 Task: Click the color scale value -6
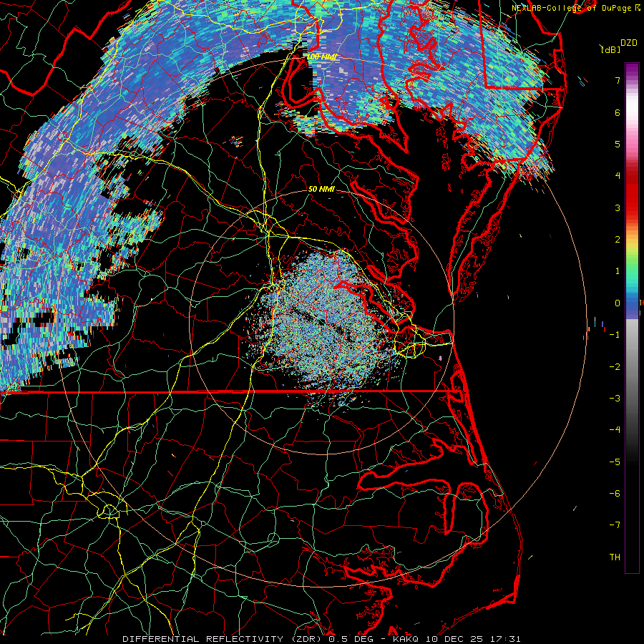[x=615, y=494]
